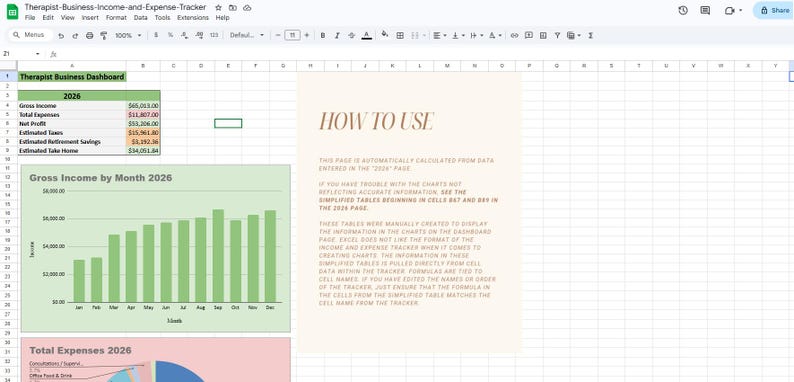Format as currency with $ icon

156,35
